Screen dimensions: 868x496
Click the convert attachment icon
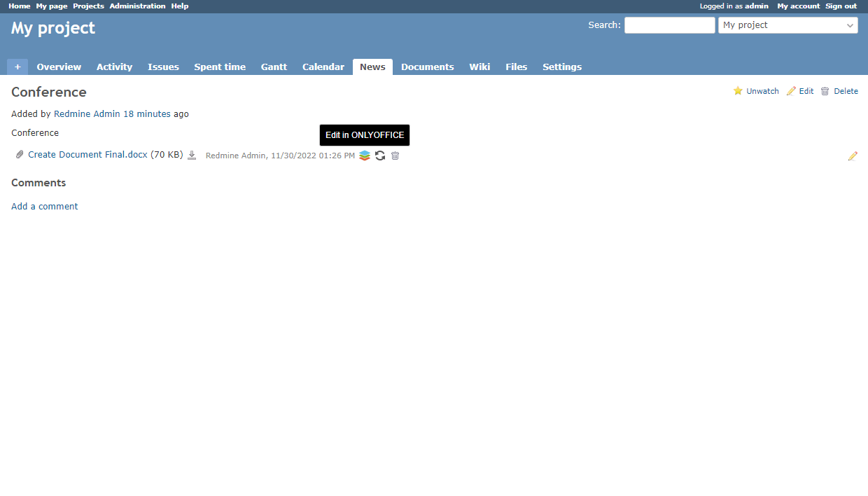click(x=380, y=156)
